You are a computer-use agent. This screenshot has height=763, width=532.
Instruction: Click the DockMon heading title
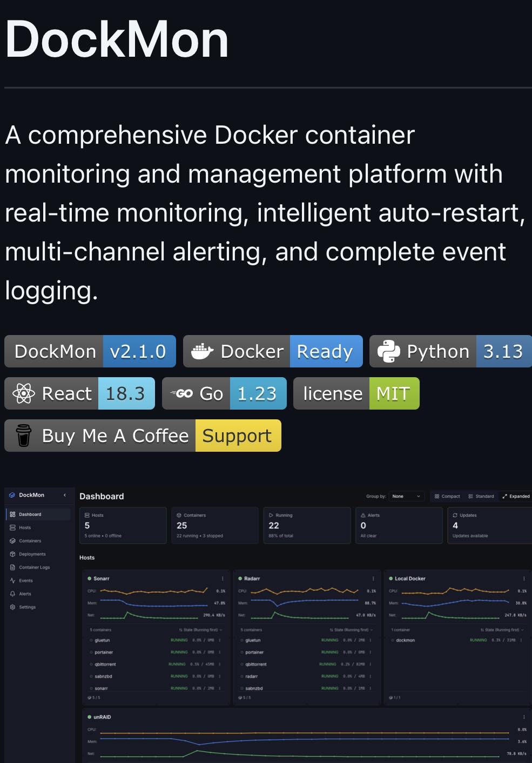point(117,39)
